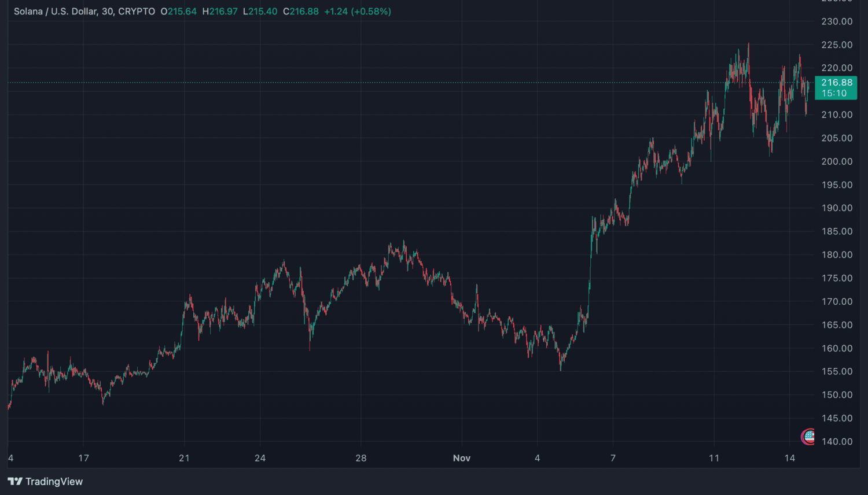Click the close value C216.88 in legend
The height and width of the screenshot is (495, 868).
coord(301,12)
